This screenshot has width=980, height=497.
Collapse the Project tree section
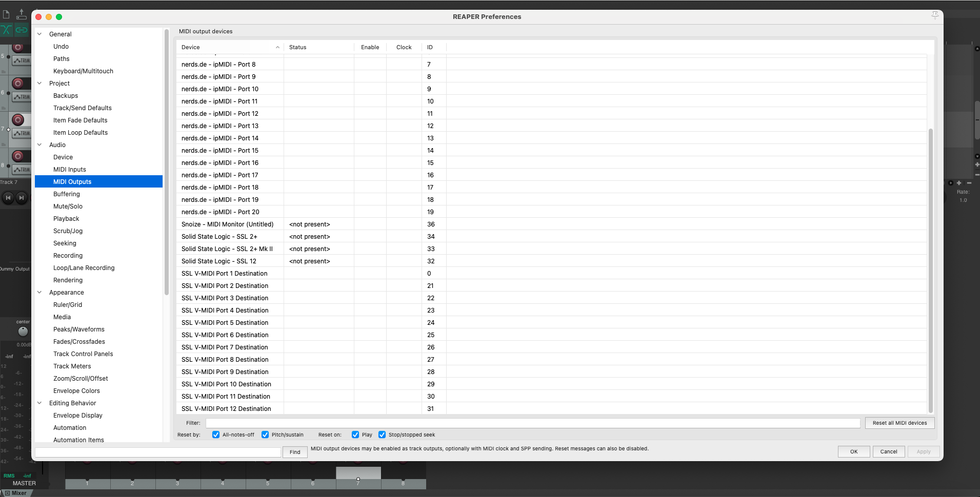(x=39, y=83)
